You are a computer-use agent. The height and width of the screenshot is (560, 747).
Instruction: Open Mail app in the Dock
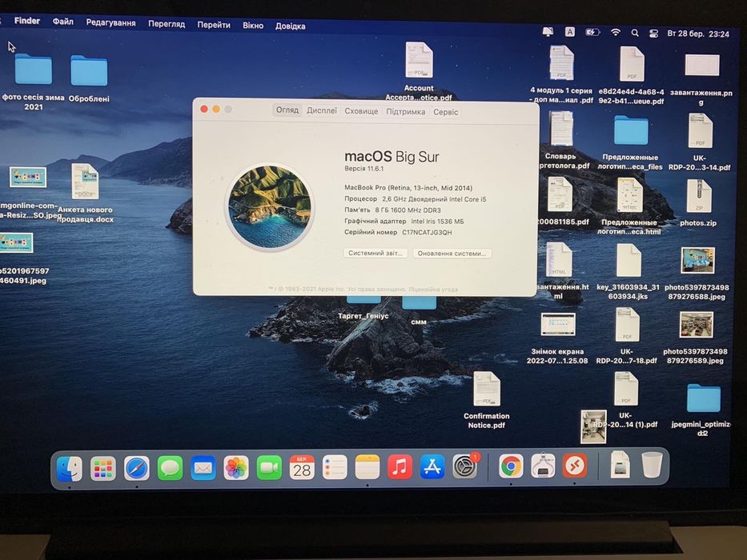click(x=203, y=469)
